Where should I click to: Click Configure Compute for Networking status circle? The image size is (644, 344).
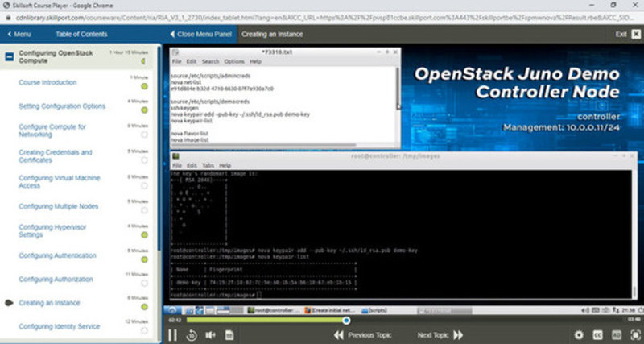(144, 135)
